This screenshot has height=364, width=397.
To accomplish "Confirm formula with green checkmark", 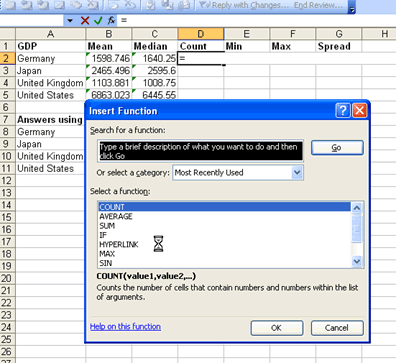I will 98,21.
